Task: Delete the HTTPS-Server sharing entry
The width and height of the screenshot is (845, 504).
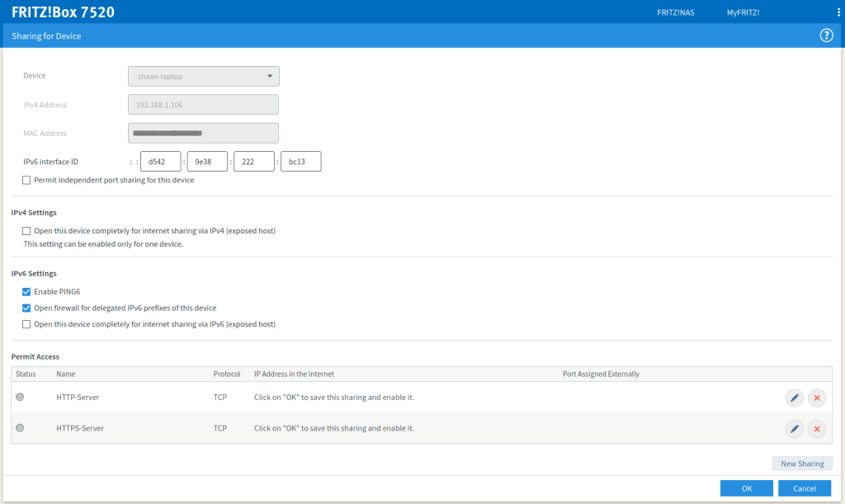Action: click(x=816, y=428)
